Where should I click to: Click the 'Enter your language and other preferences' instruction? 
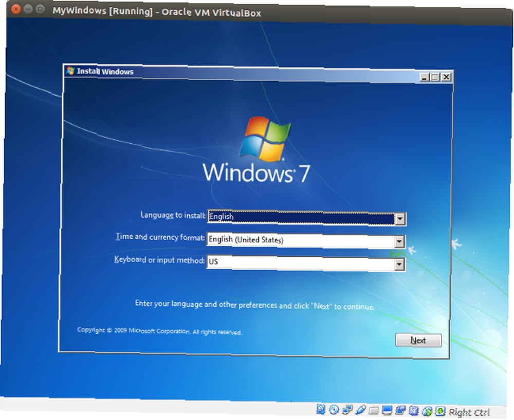(255, 305)
